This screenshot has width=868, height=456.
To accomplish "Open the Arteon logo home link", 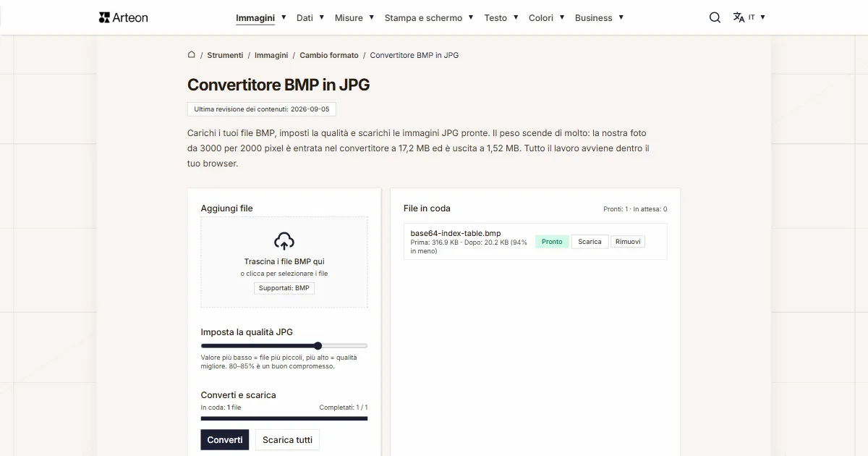I will (123, 17).
